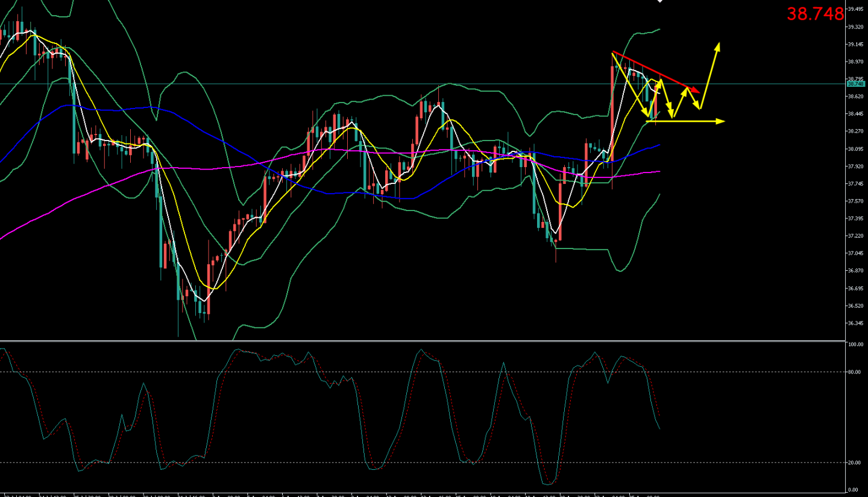This screenshot has width=868, height=497.
Task: Click the 20.00 oscillator level label
Action: (854, 463)
